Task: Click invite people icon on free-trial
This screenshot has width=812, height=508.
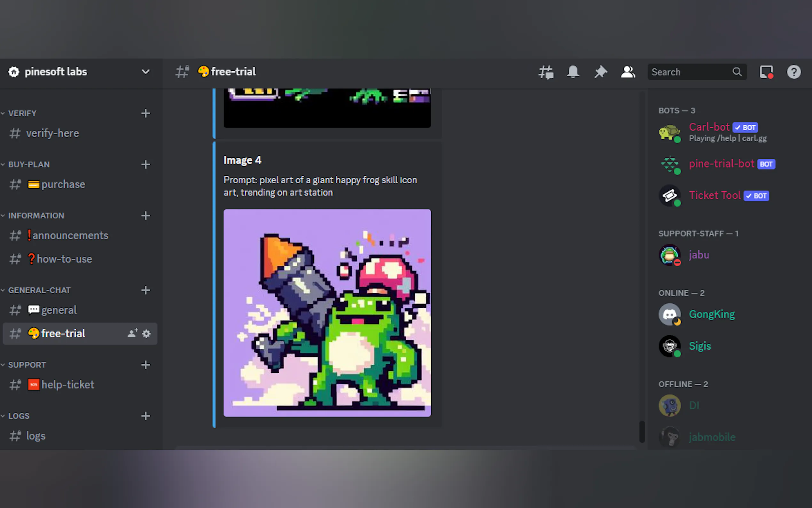Action: tap(132, 333)
